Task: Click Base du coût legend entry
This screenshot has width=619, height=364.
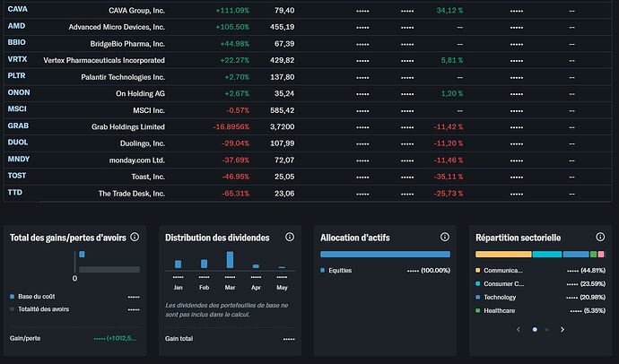Action: point(36,297)
